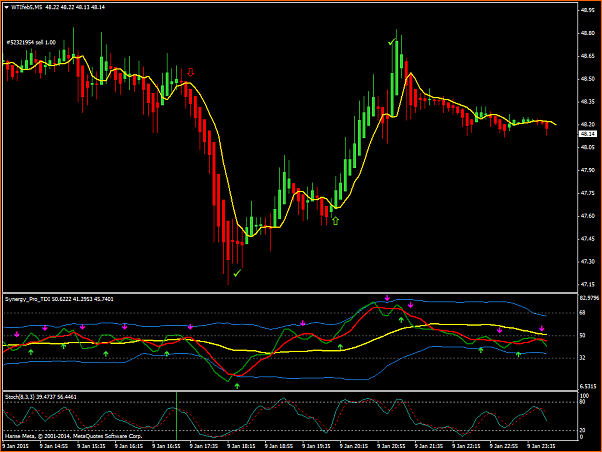Click the 48.95 price axis label
602x452 pixels.
[587, 10]
